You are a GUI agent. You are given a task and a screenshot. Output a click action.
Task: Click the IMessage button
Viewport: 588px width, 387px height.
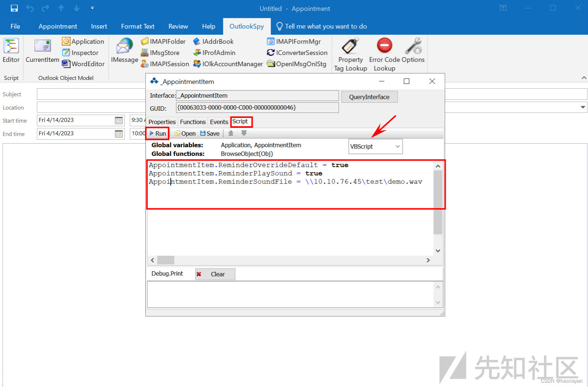coord(125,51)
